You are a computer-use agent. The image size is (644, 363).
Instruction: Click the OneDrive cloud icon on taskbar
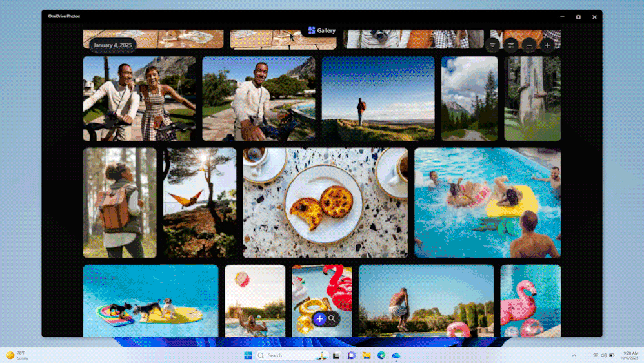(x=396, y=355)
